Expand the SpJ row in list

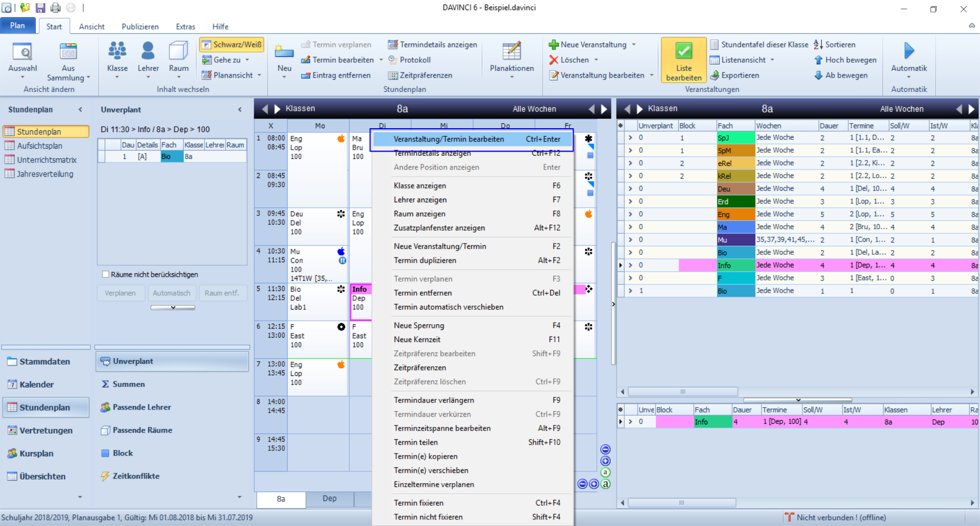[630, 138]
